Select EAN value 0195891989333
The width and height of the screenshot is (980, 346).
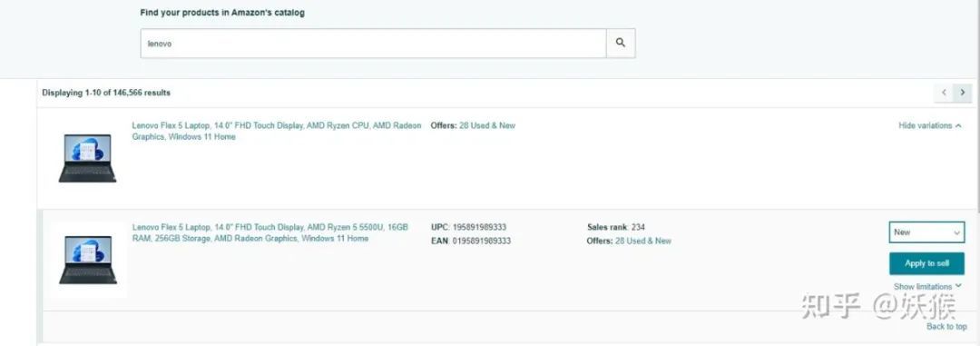(481, 241)
